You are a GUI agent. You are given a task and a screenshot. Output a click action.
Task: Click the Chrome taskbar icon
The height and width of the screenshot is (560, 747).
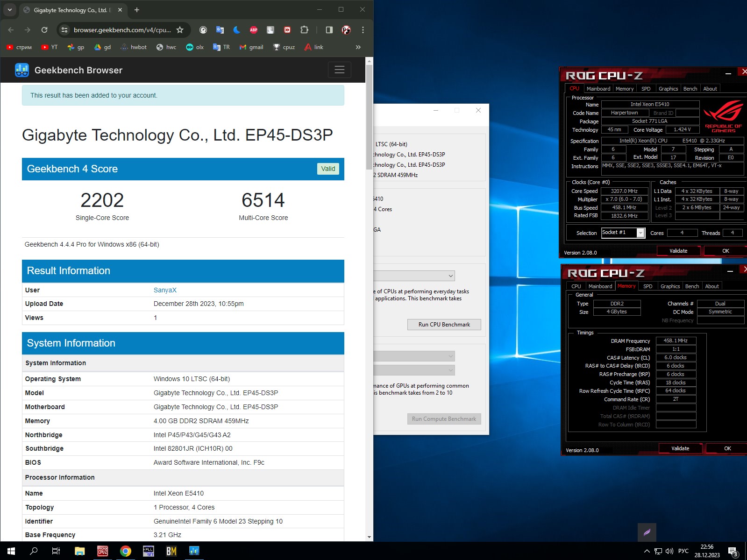(x=126, y=551)
